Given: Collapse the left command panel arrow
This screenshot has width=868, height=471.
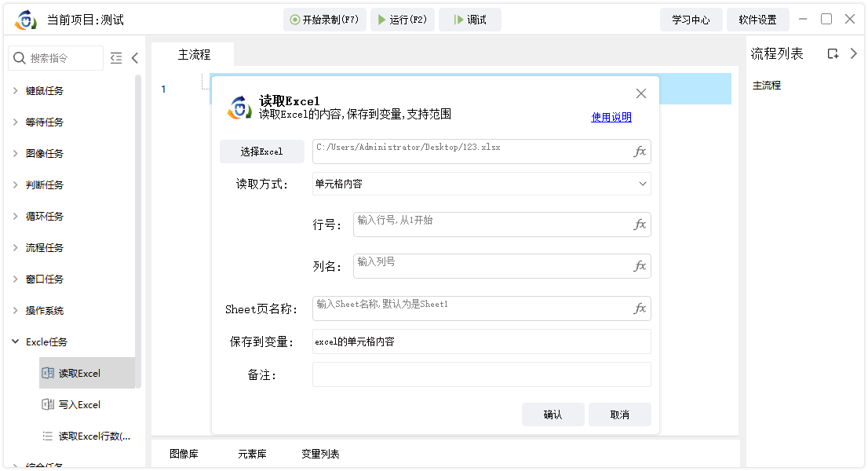Looking at the screenshot, I should point(134,58).
